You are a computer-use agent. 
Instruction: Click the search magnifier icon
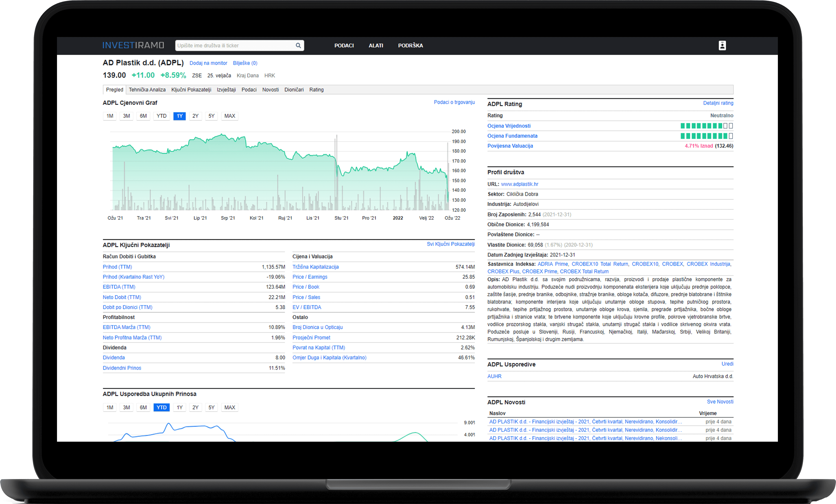click(298, 45)
